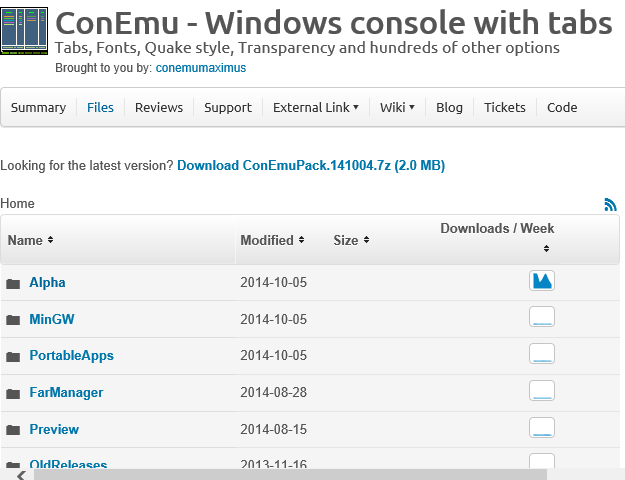View download stats chart for FarManager

(x=542, y=391)
